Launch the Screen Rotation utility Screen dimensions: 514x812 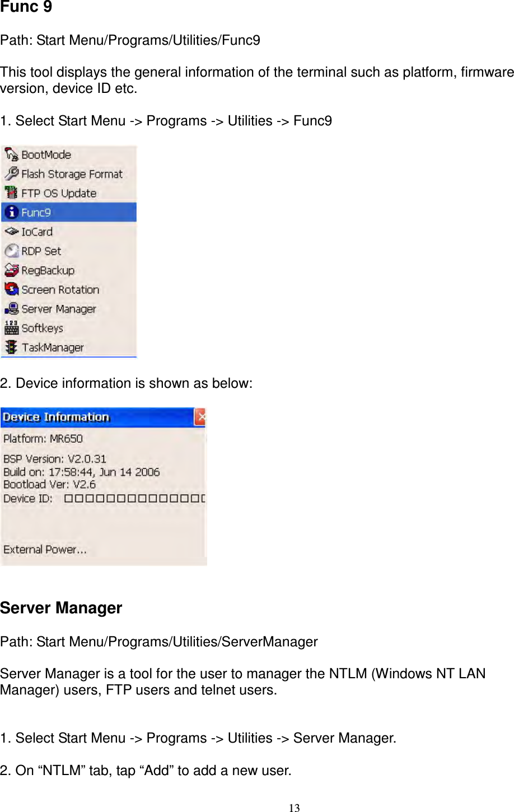[12, 289]
